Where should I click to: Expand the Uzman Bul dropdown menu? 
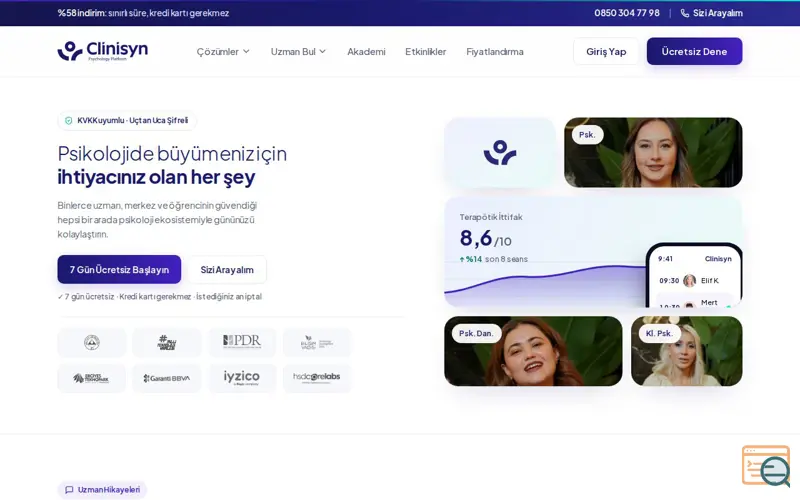(298, 52)
